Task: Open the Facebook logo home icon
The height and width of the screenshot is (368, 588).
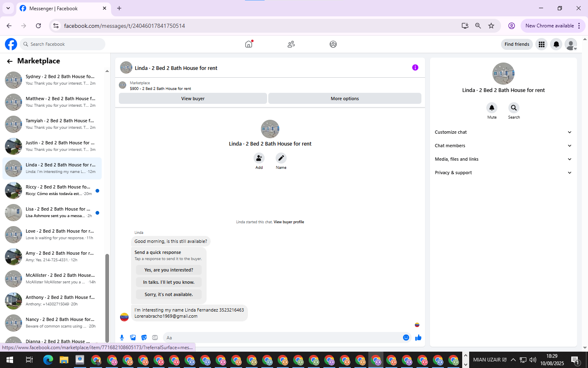Action: [11, 44]
